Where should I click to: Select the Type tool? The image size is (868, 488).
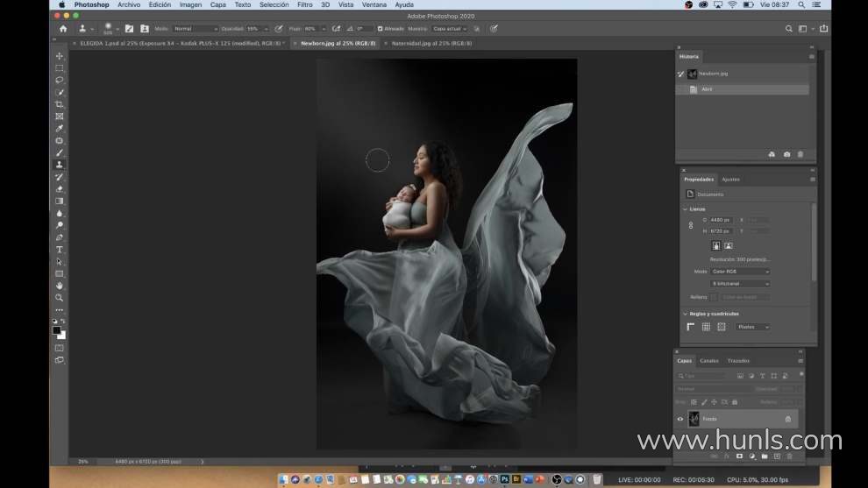click(x=60, y=250)
